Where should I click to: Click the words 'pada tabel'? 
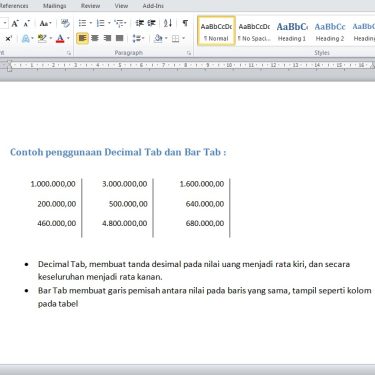pos(58,304)
